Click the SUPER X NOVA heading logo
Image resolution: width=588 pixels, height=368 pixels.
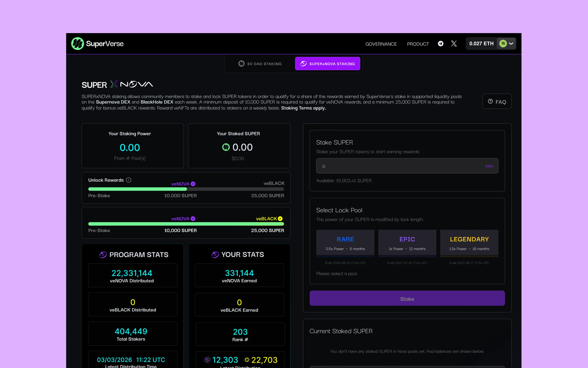tap(117, 84)
